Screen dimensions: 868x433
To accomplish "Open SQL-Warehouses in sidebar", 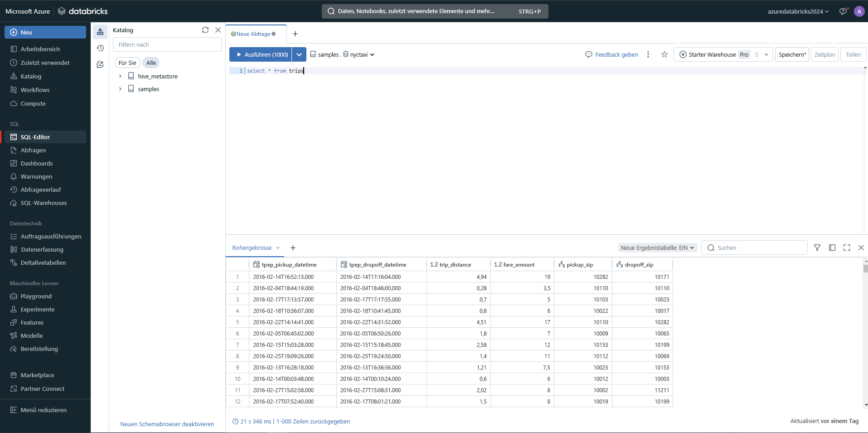I will [44, 203].
